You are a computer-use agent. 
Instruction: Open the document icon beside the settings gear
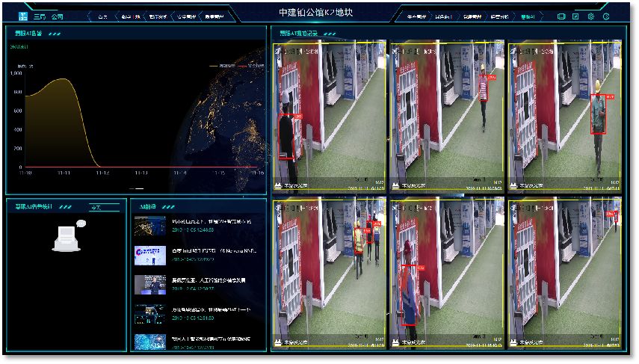[x=575, y=16]
